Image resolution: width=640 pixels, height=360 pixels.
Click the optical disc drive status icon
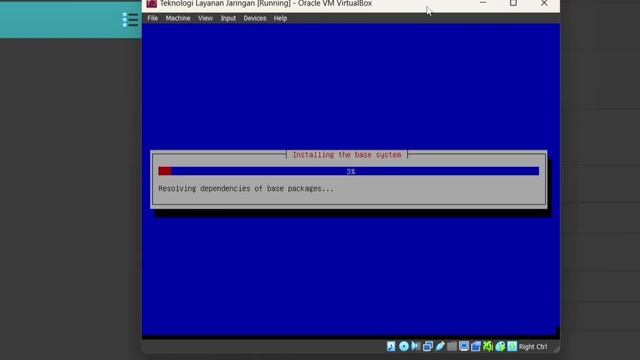[x=404, y=347]
